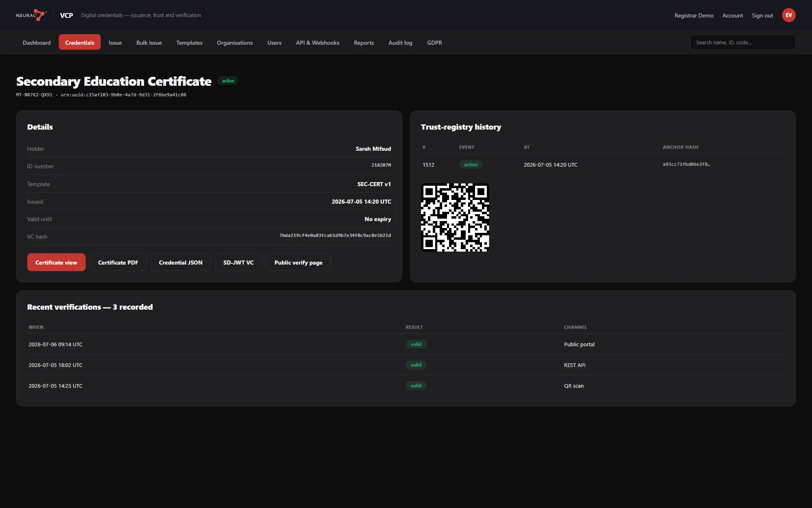Click the CHANNEL column header

575,327
